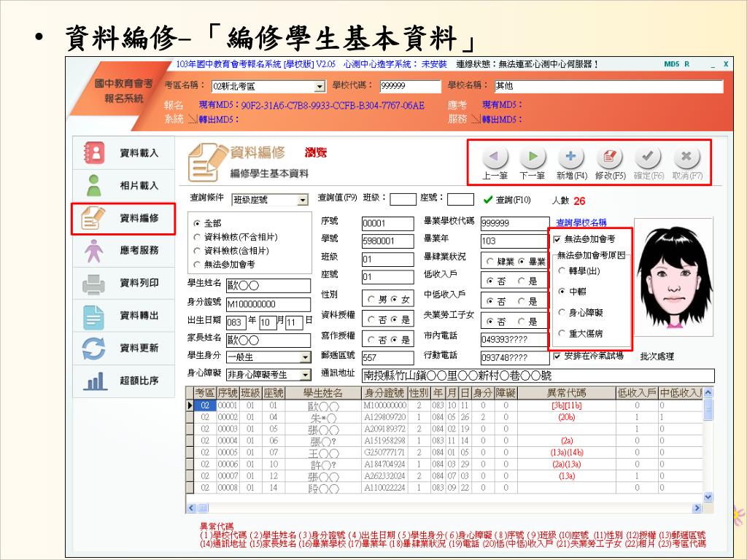Viewport: 747px width, 560px height.
Task: Click the student photo thumbnail
Action: point(673,277)
